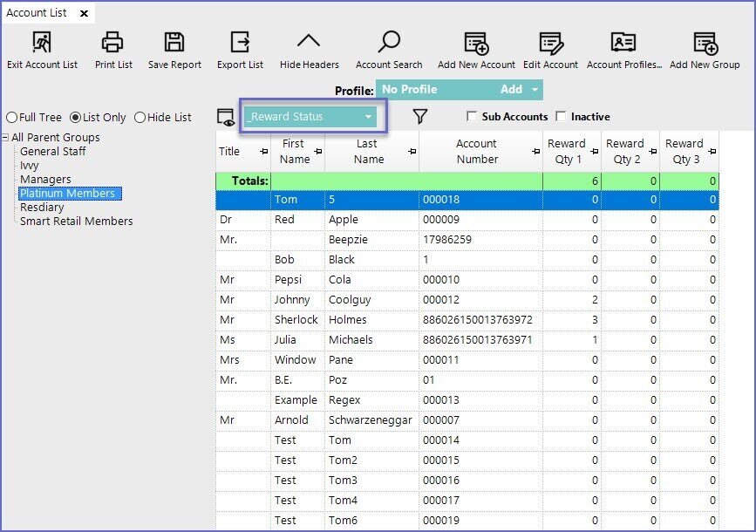Screen dimensions: 756x532
Task: Switch to the Account List tab
Action: click(x=37, y=13)
